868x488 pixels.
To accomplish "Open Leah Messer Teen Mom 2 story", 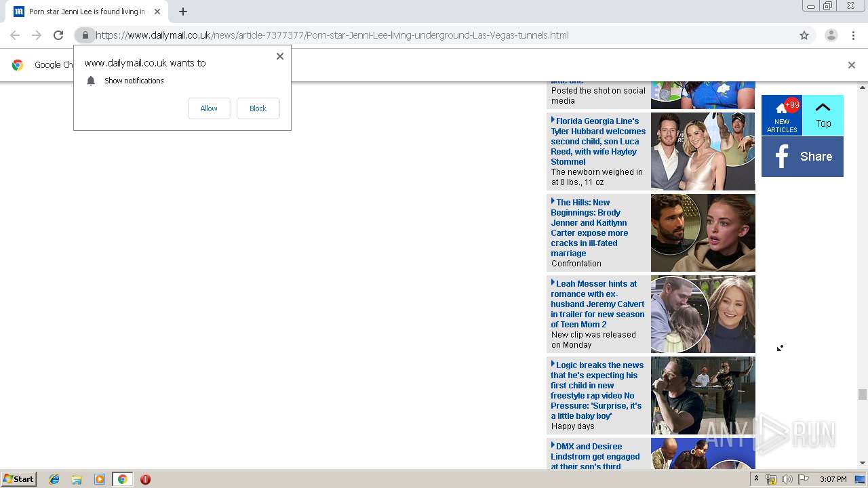I will tap(597, 304).
